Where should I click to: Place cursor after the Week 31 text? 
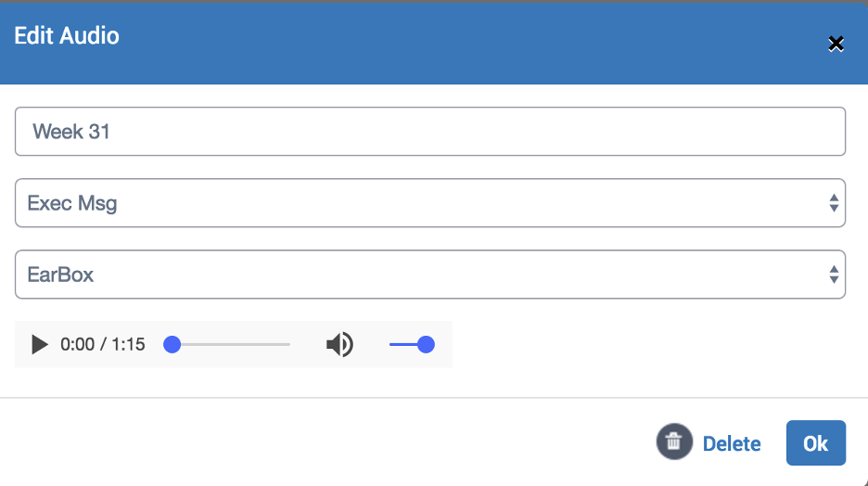110,131
